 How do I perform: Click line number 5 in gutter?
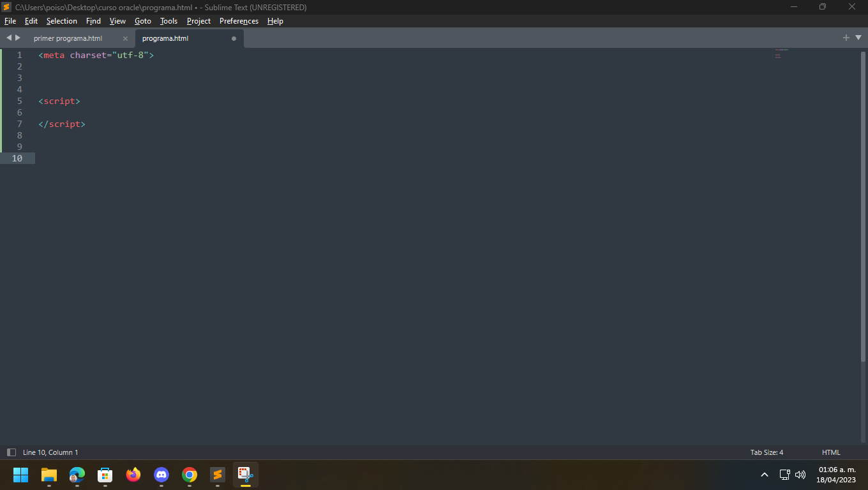pyautogui.click(x=19, y=101)
